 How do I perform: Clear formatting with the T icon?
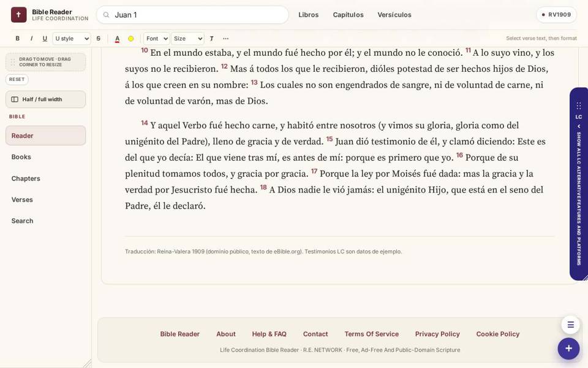[x=211, y=38]
